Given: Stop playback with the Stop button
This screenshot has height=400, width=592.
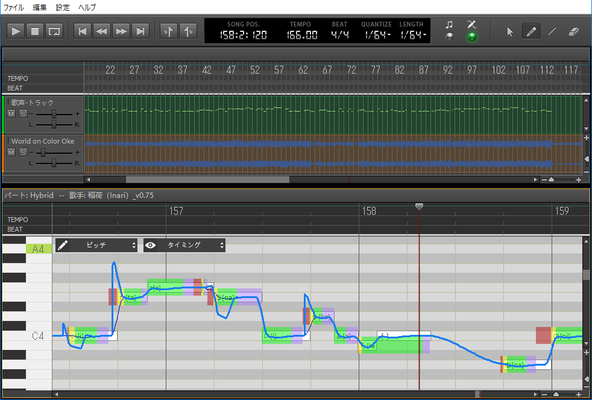Looking at the screenshot, I should [35, 31].
